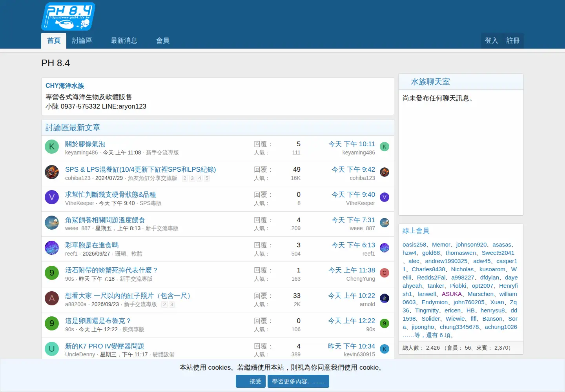Open thread 新的K7 PRO IV變壓器問題
This screenshot has width=565, height=392.
point(105,346)
